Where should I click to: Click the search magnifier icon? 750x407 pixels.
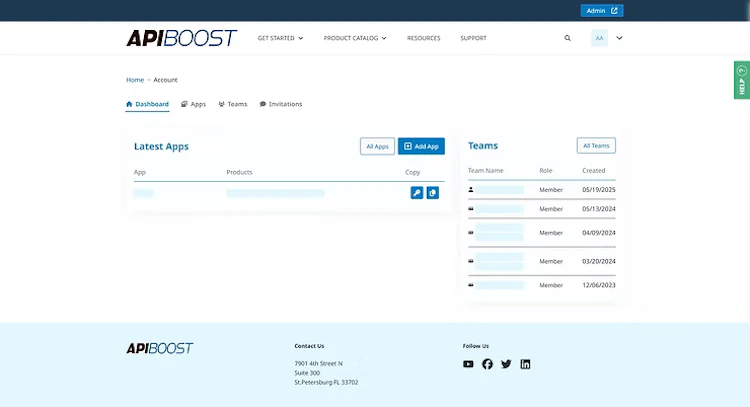(x=567, y=38)
